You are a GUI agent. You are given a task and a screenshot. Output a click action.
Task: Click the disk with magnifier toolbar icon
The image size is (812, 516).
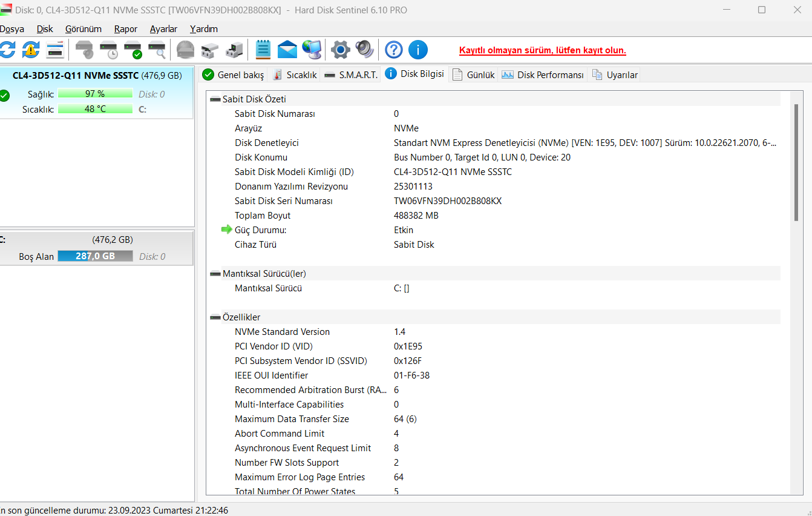pos(157,50)
